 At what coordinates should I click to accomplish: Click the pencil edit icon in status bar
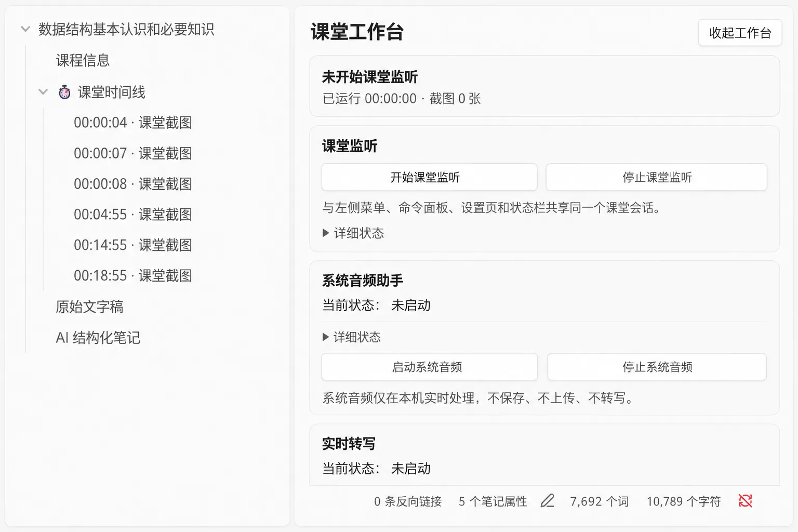tap(547, 501)
